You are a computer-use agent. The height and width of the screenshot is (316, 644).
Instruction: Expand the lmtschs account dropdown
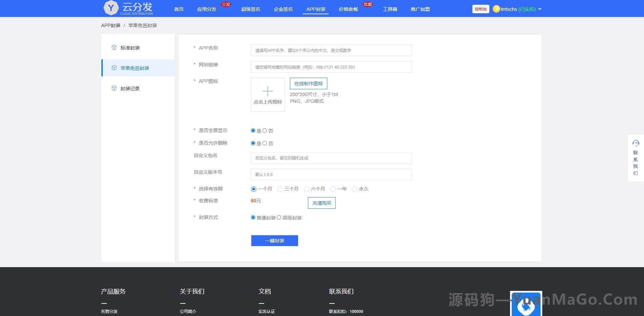click(x=540, y=9)
